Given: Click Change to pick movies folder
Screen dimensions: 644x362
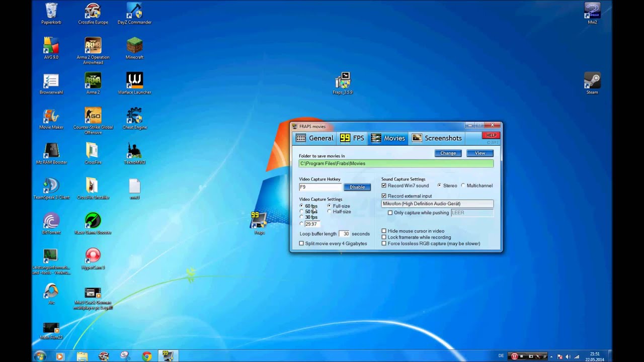Looking at the screenshot, I should pyautogui.click(x=448, y=153).
